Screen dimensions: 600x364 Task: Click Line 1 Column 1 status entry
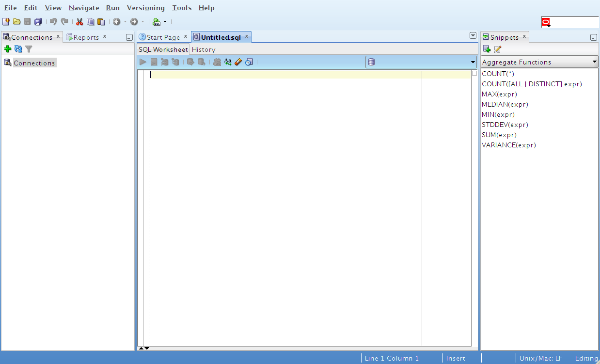pos(392,358)
